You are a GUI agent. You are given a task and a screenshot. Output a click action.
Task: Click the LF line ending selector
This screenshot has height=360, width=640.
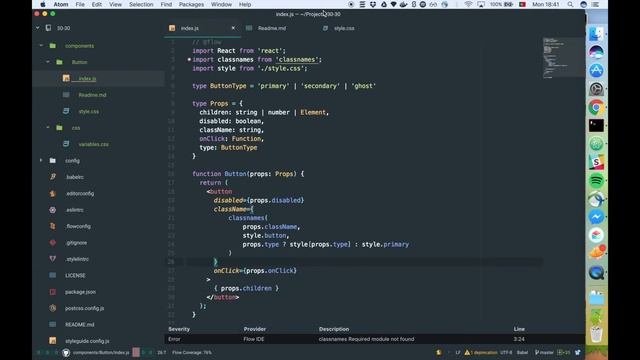click(x=458, y=353)
